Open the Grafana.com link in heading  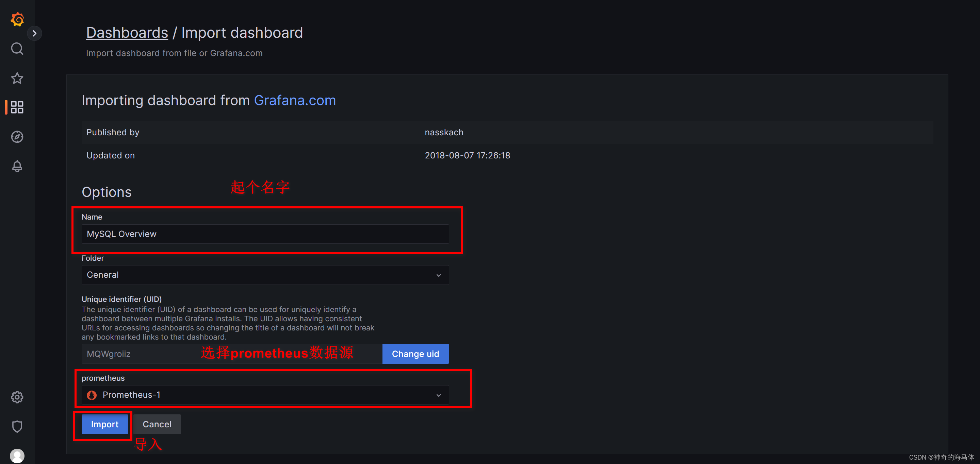pos(295,100)
